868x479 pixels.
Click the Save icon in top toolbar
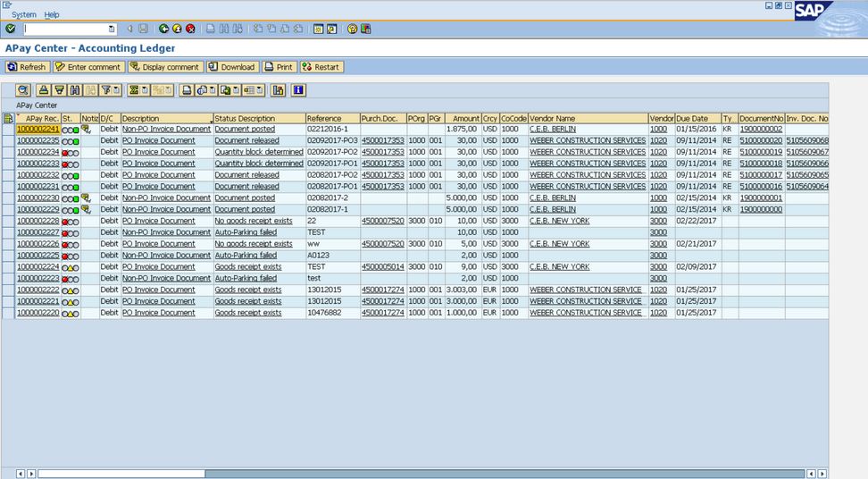(x=144, y=29)
